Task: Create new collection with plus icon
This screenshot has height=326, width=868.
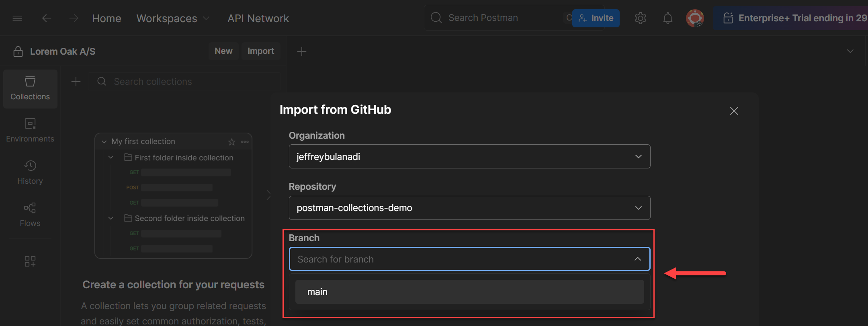Action: pyautogui.click(x=76, y=82)
